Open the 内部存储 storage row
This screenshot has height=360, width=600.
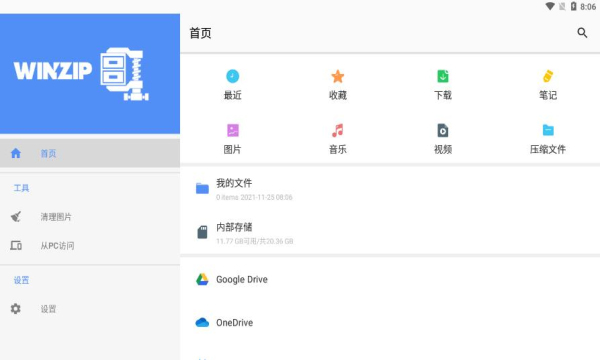390,233
